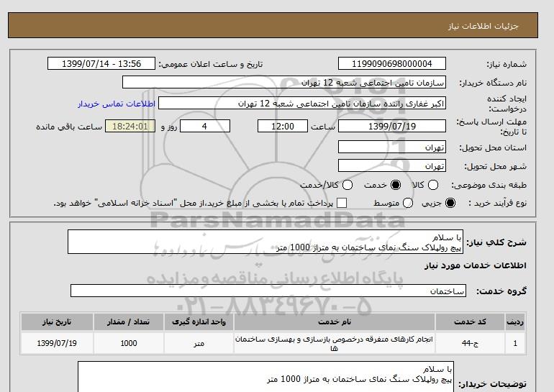The image size is (554, 392).
Task: Click the تعداد / مقدار column header
Action: (129, 322)
